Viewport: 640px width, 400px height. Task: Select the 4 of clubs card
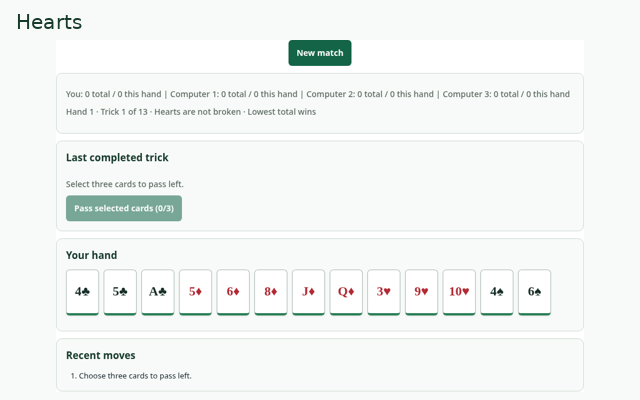(82, 292)
